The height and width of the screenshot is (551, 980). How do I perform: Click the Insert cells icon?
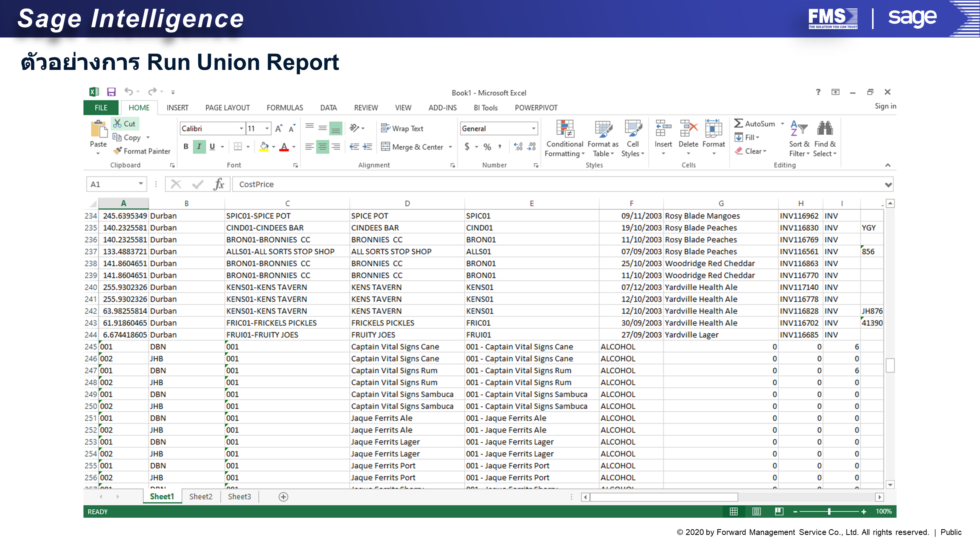click(x=663, y=129)
